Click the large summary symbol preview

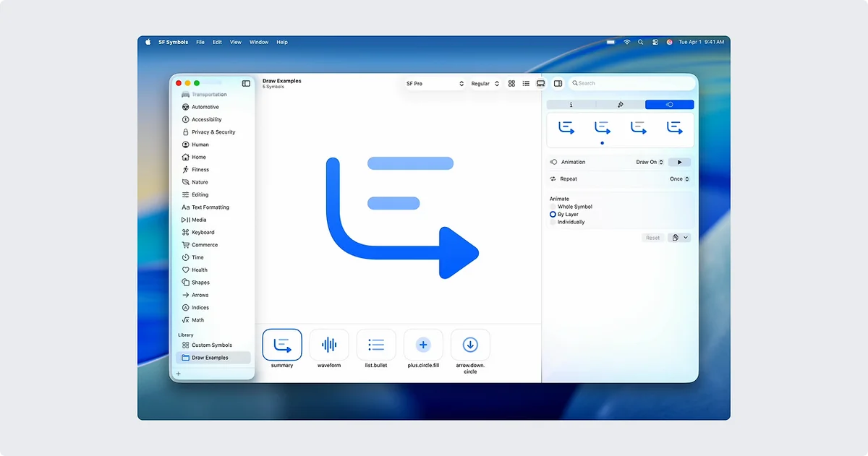pyautogui.click(x=402, y=218)
